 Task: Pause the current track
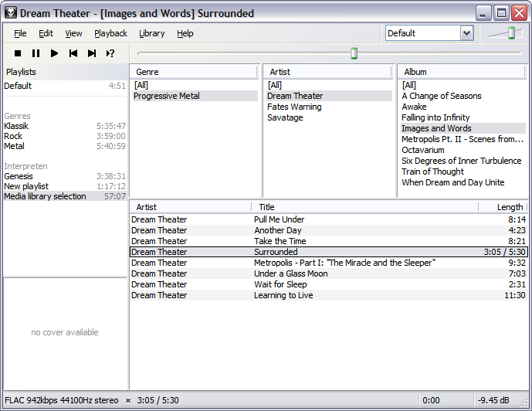[36, 53]
